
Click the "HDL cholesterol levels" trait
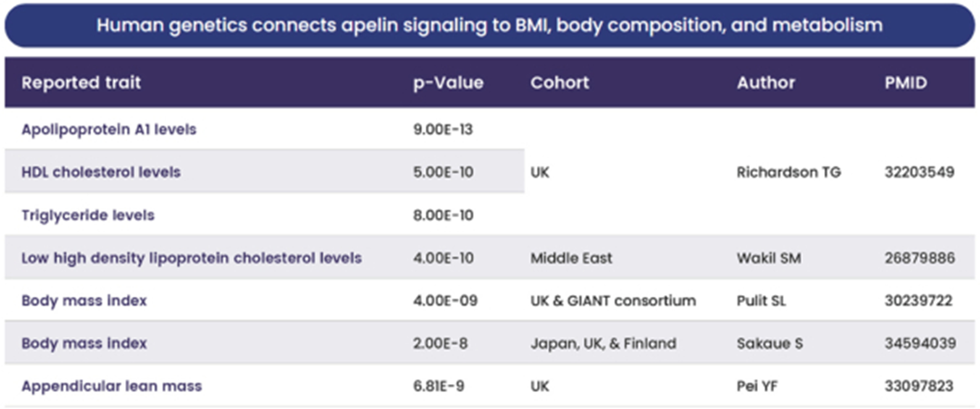[101, 172]
